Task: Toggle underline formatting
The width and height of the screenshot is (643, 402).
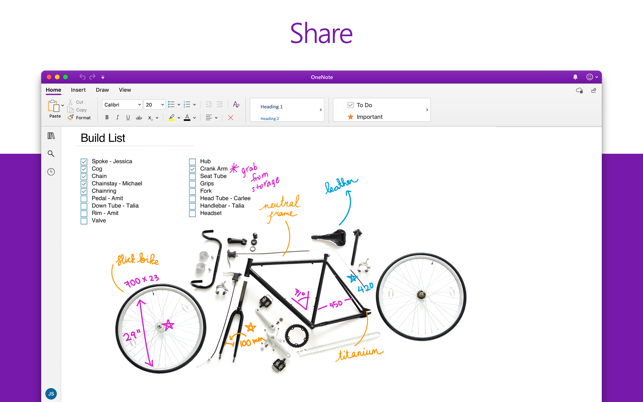Action: (128, 118)
